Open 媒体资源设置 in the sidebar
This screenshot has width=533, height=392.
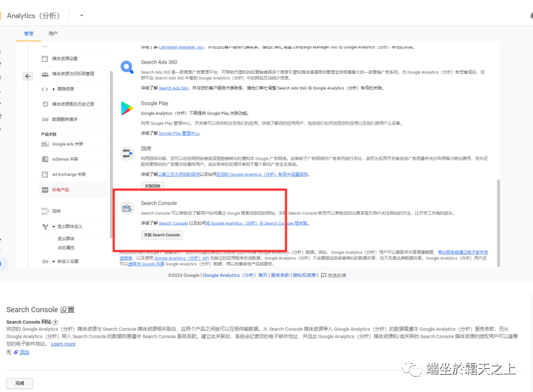tap(64, 59)
